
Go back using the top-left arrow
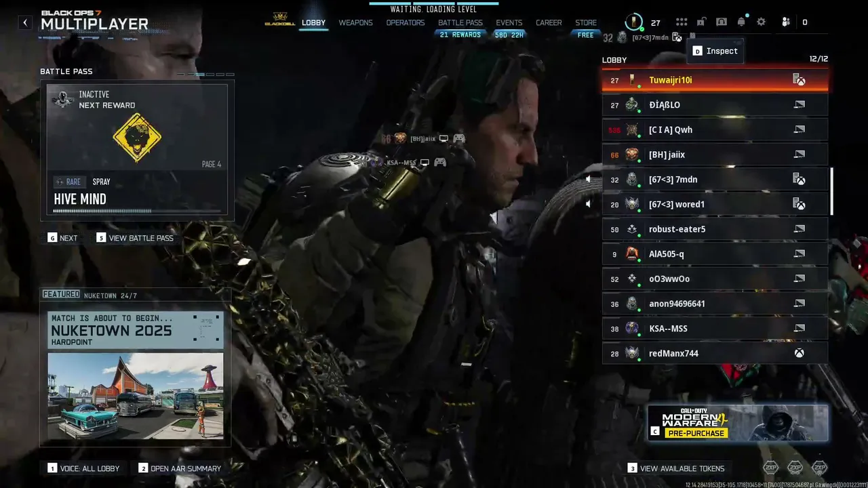coord(25,23)
